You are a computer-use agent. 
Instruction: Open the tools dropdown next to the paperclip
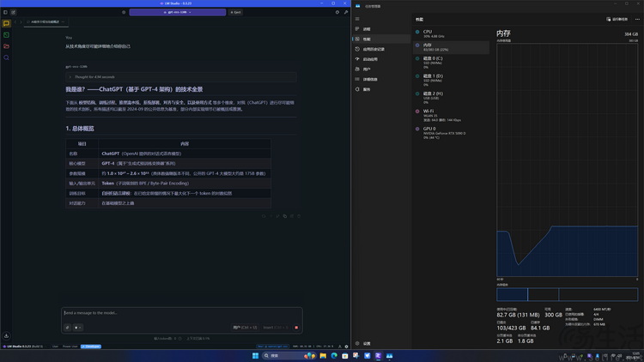(77, 328)
